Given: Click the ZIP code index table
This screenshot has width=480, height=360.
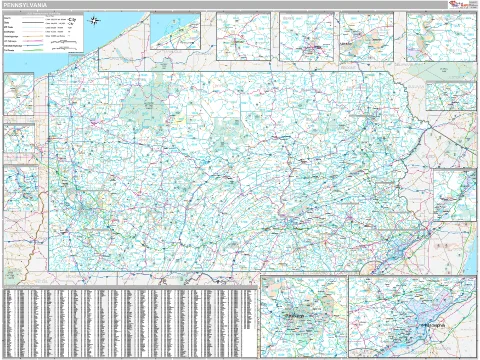Looking at the screenshot, I should click(x=130, y=322).
